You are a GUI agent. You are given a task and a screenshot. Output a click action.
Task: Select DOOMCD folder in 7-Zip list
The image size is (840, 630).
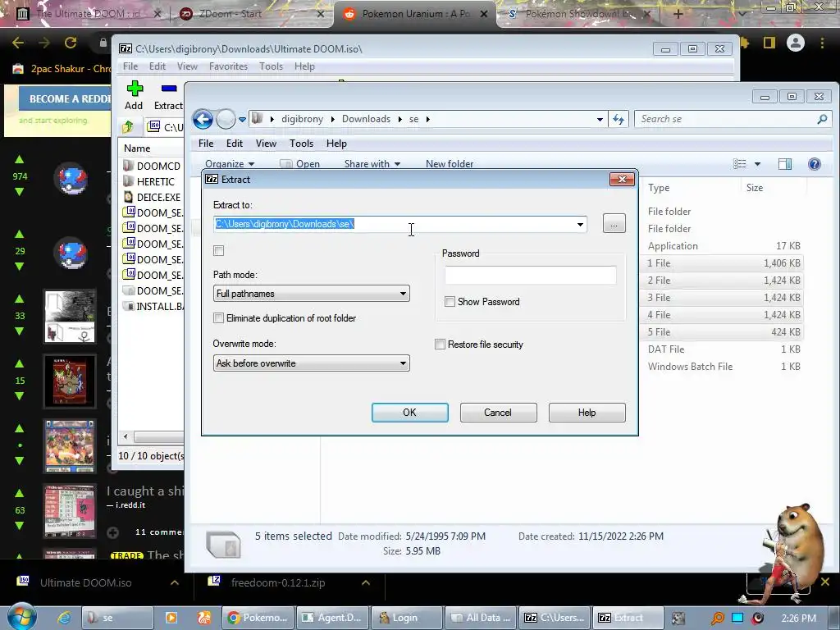point(152,166)
